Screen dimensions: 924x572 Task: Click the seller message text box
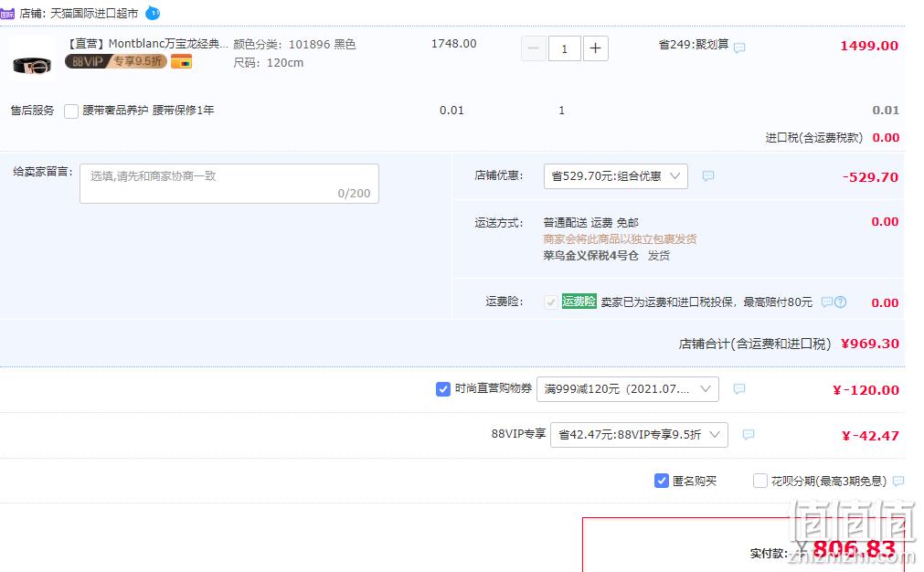[229, 184]
